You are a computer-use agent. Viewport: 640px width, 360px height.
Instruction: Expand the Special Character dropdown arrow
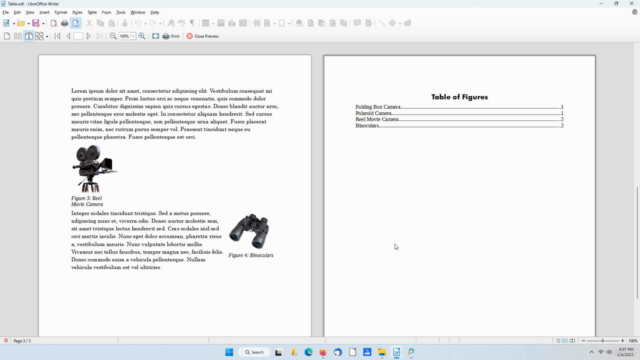tap(289, 23)
